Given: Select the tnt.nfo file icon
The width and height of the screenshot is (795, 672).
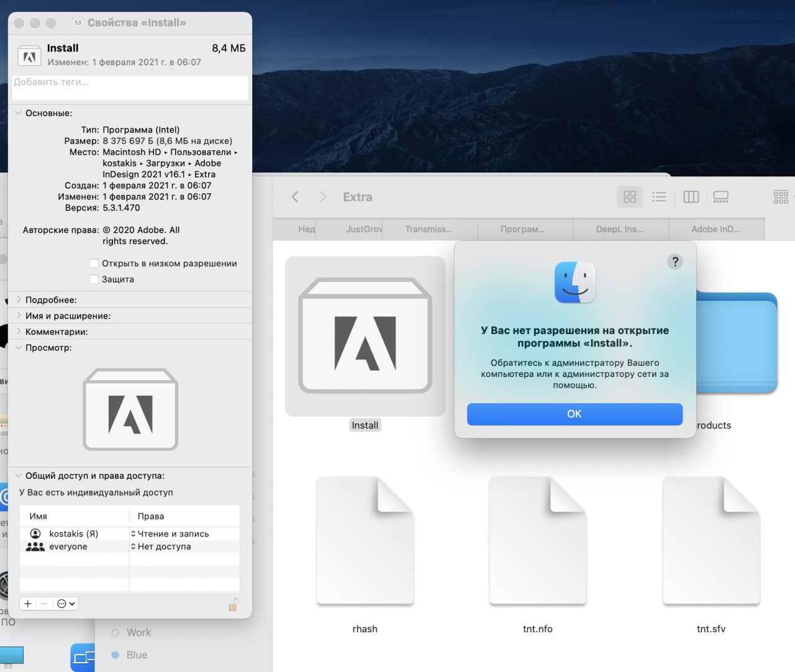Looking at the screenshot, I should [x=538, y=540].
